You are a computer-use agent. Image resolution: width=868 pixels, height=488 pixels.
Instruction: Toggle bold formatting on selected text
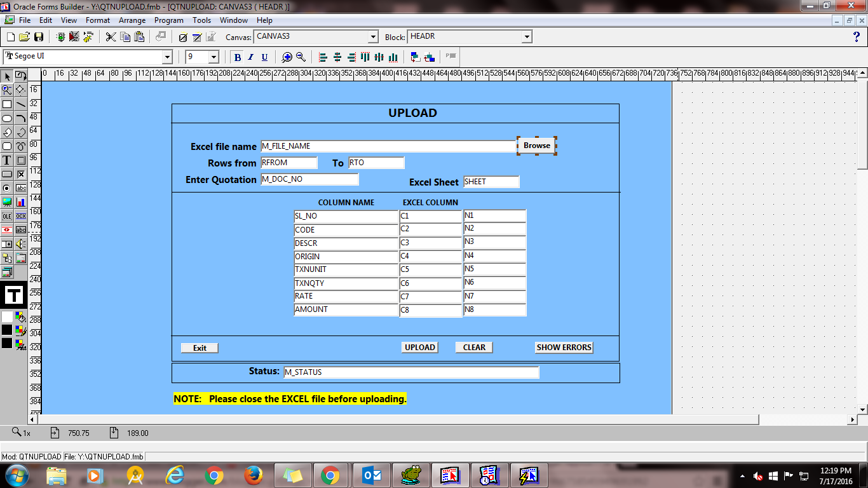[237, 57]
